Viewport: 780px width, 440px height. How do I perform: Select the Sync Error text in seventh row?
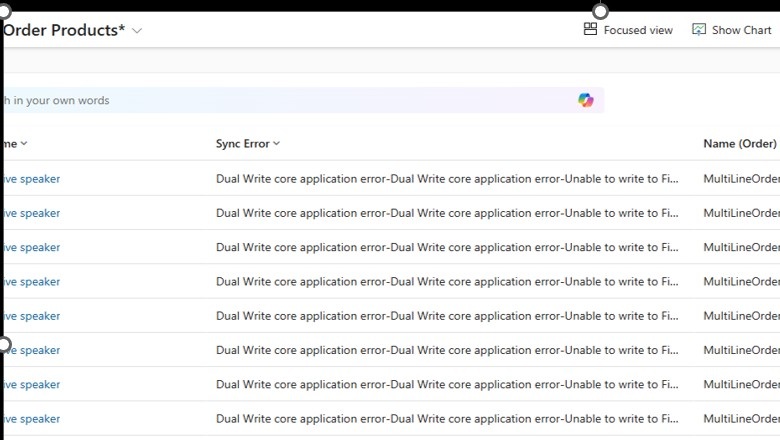(x=447, y=385)
